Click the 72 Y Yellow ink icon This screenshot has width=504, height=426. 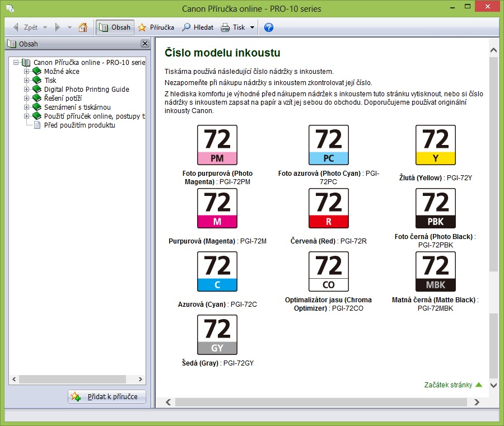pos(436,145)
